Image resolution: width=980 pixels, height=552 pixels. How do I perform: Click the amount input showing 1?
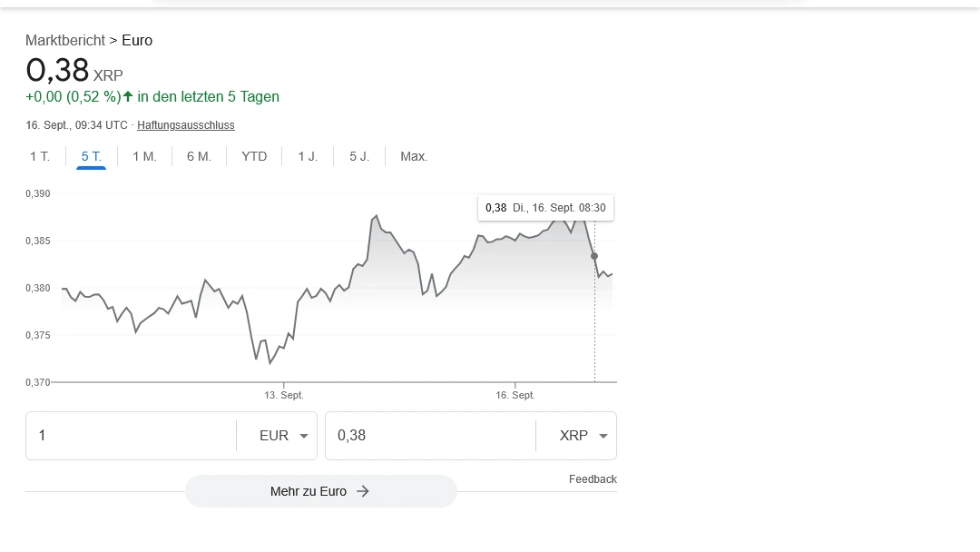click(127, 436)
